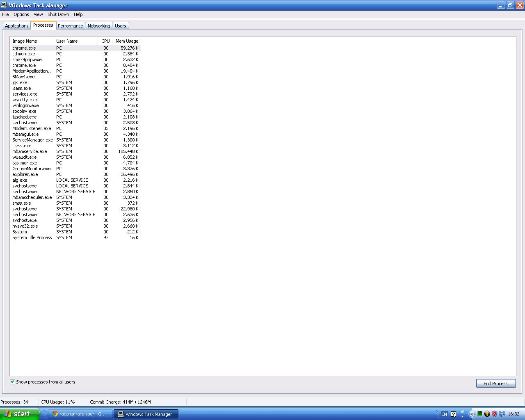Select the Processes tab

tap(43, 25)
